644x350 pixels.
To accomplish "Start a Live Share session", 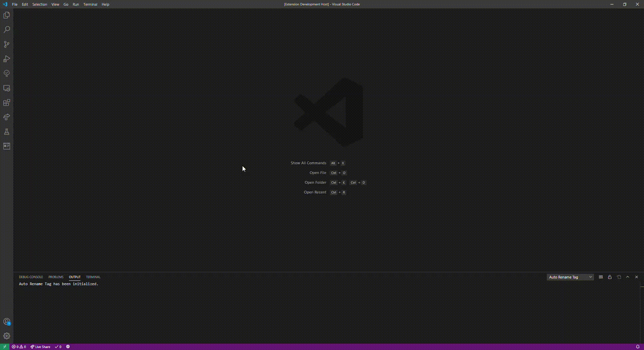I will pos(40,347).
